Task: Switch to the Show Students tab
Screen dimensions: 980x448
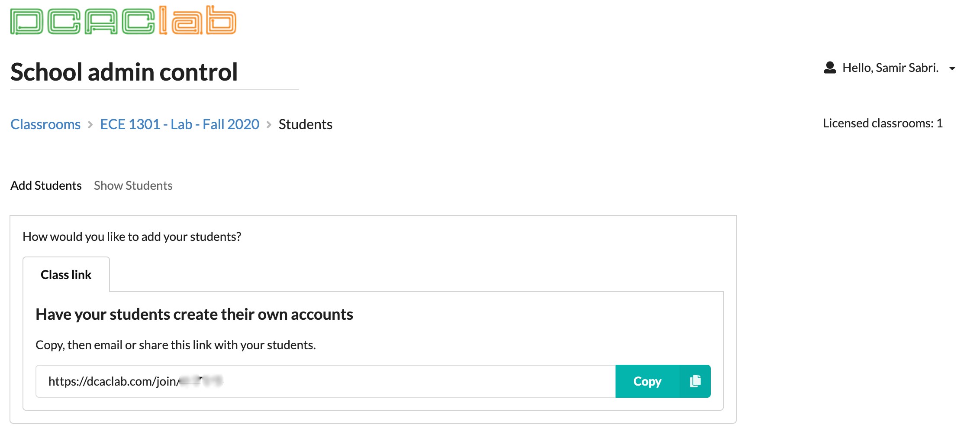Action: tap(133, 185)
